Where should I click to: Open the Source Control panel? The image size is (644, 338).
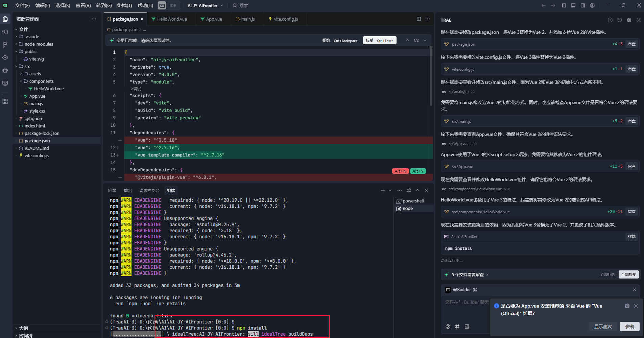point(5,44)
